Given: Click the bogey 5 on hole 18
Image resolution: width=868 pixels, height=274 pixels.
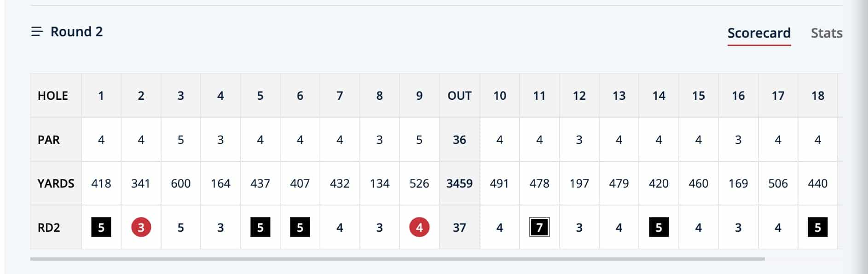Looking at the screenshot, I should point(818,227).
